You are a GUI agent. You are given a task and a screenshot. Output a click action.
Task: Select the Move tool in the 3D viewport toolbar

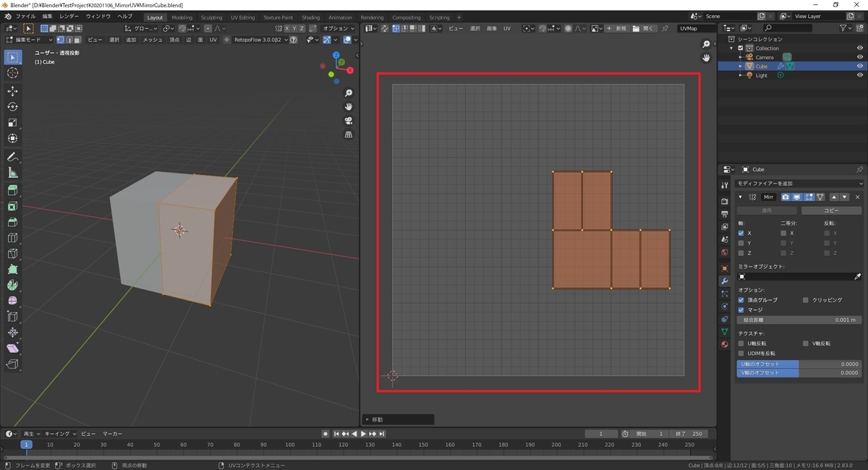pyautogui.click(x=12, y=90)
